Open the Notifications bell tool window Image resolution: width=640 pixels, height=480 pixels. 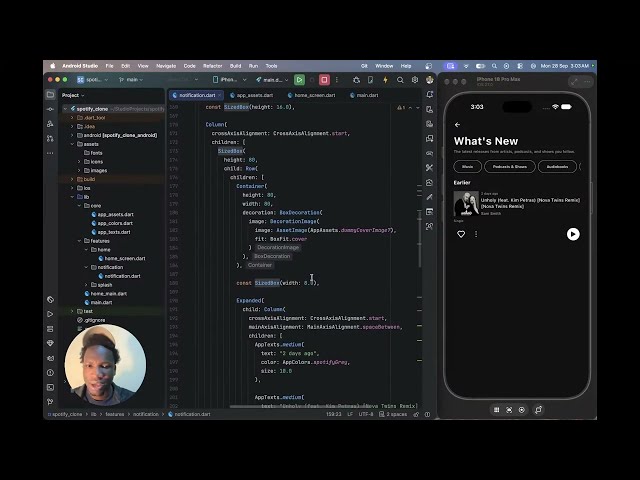coord(429,95)
